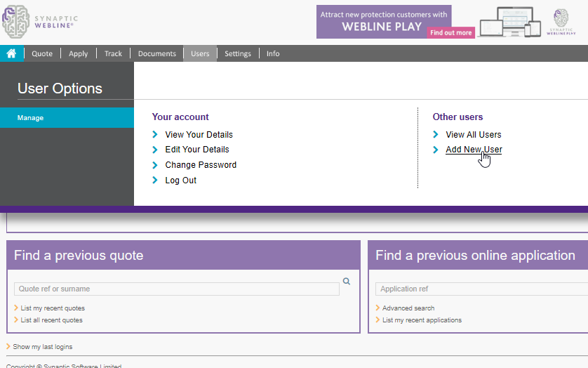This screenshot has width=588, height=368.
Task: Click the arrow beside Advanced search
Action: pyautogui.click(x=377, y=308)
